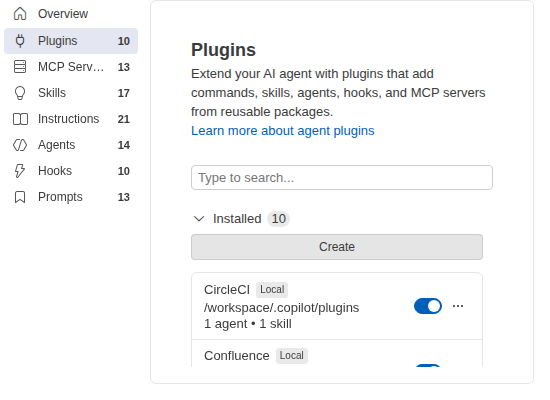Select the Plugins sidebar item
Screen dimensions: 550x400
71,41
